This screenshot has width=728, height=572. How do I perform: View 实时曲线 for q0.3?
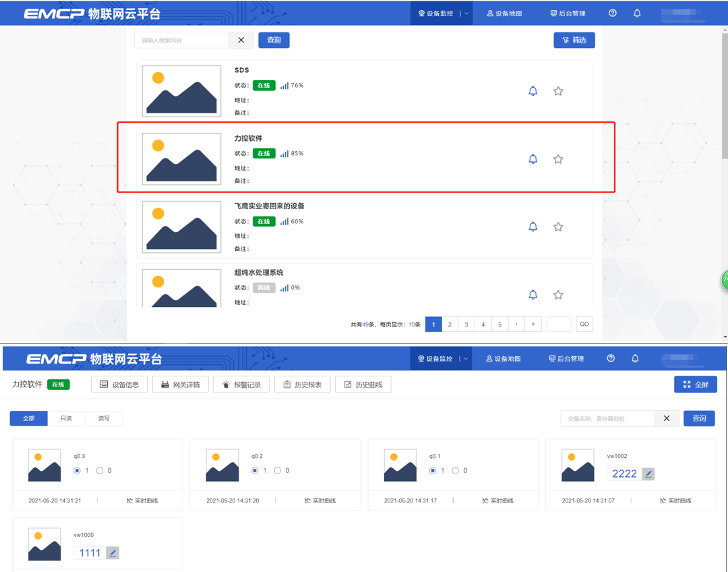click(142, 500)
